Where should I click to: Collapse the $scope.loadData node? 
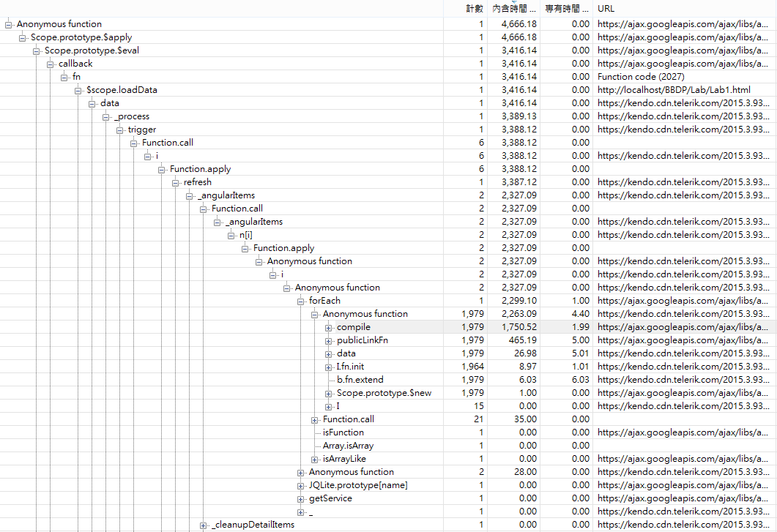pyautogui.click(x=78, y=91)
